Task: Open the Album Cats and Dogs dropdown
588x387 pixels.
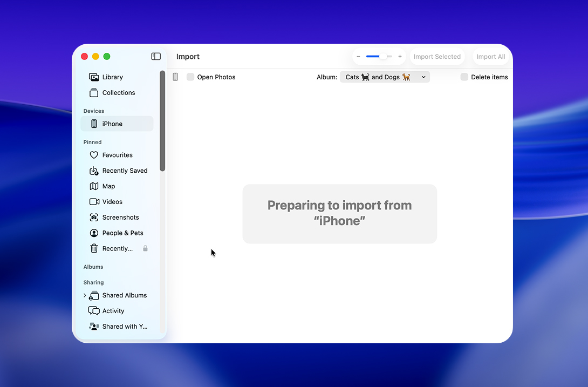Action: click(385, 77)
